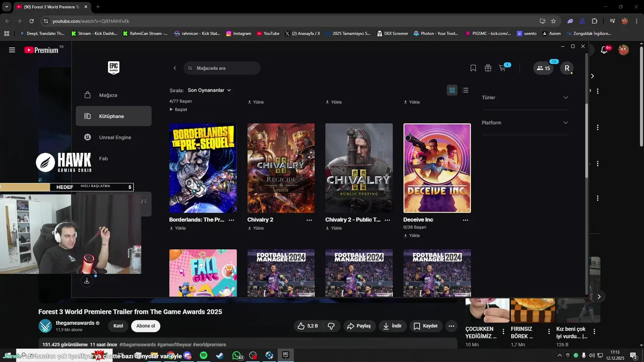Expand the Platform filter section

coord(525,123)
